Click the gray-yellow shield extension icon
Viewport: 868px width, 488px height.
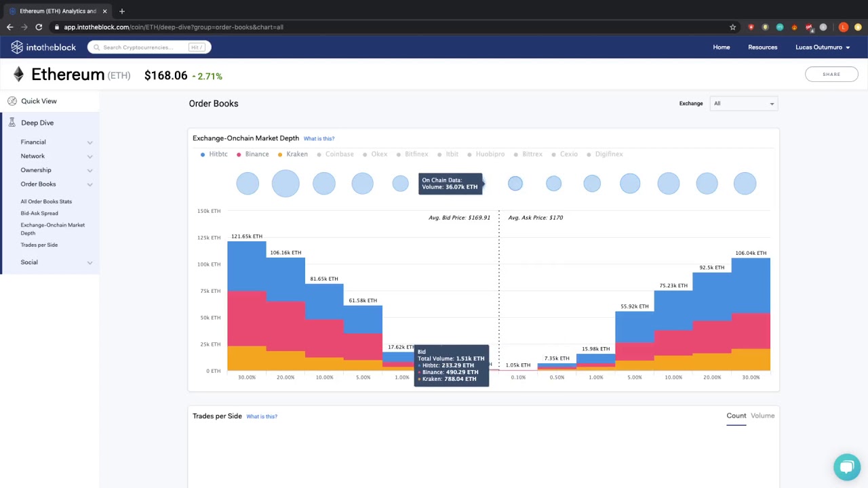[x=765, y=27]
